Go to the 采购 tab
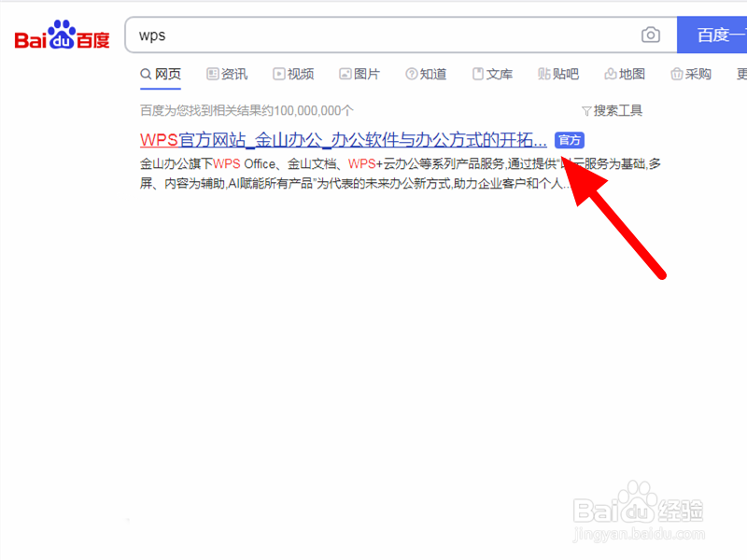The height and width of the screenshot is (560, 747). click(691, 75)
